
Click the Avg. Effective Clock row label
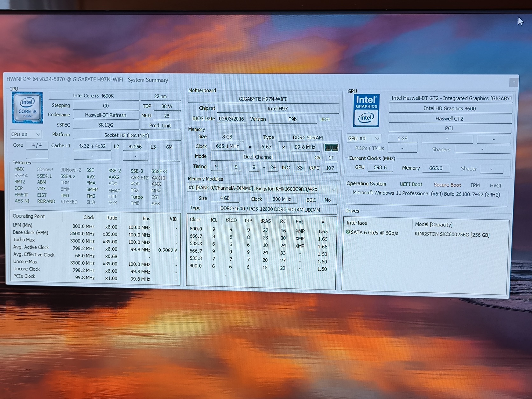tap(34, 255)
